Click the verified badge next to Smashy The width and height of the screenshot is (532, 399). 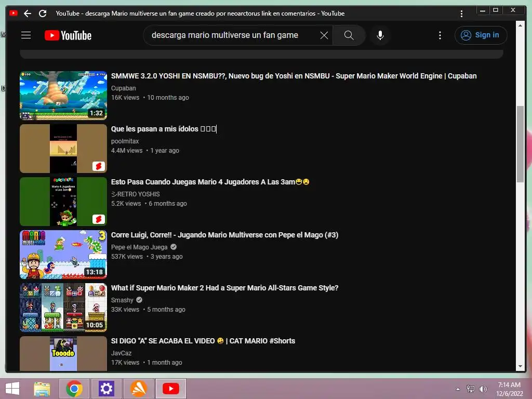pyautogui.click(x=139, y=300)
